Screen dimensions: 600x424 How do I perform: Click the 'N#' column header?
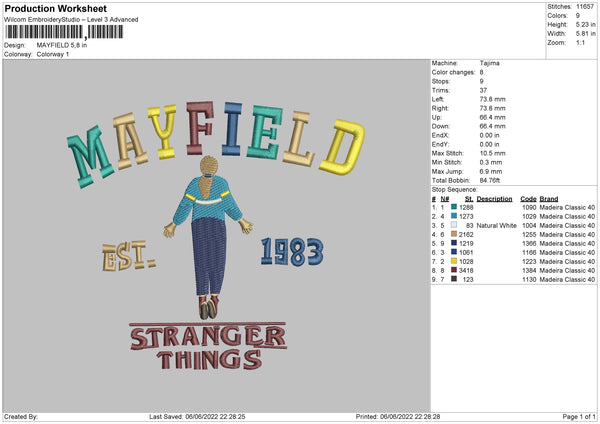pyautogui.click(x=445, y=199)
